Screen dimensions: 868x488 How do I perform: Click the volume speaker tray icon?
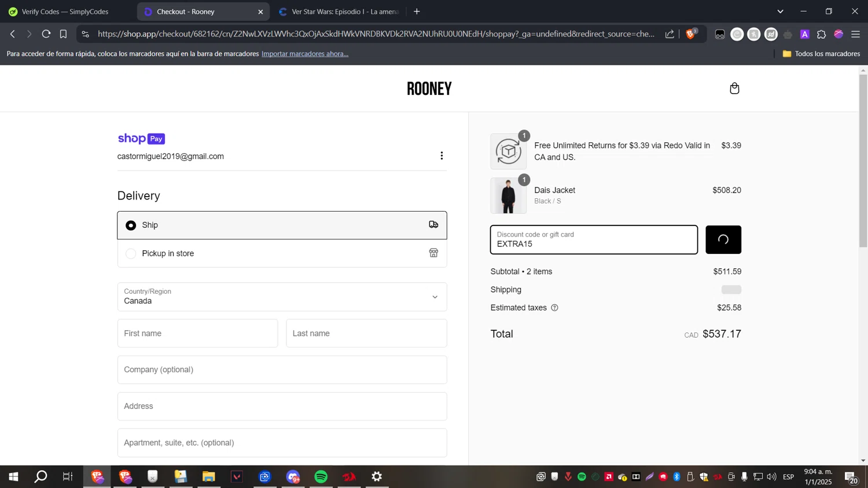click(x=771, y=477)
